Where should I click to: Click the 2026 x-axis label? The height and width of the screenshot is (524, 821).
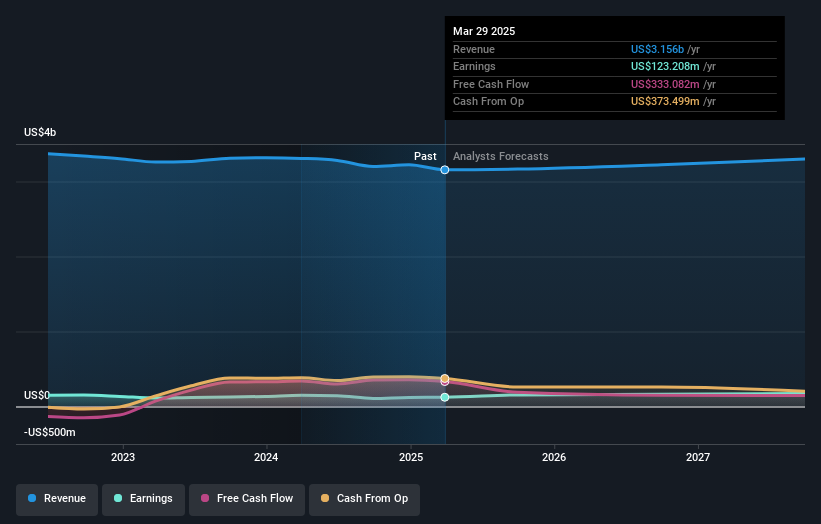point(554,457)
